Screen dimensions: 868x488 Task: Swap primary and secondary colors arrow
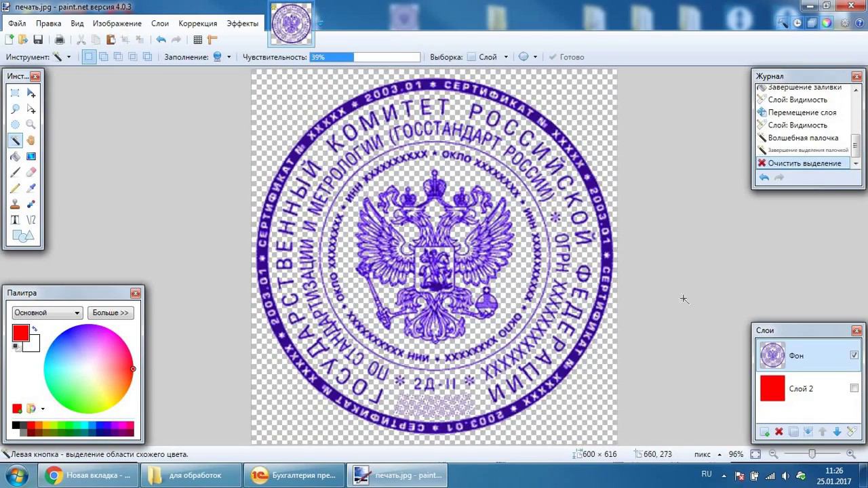coord(35,329)
